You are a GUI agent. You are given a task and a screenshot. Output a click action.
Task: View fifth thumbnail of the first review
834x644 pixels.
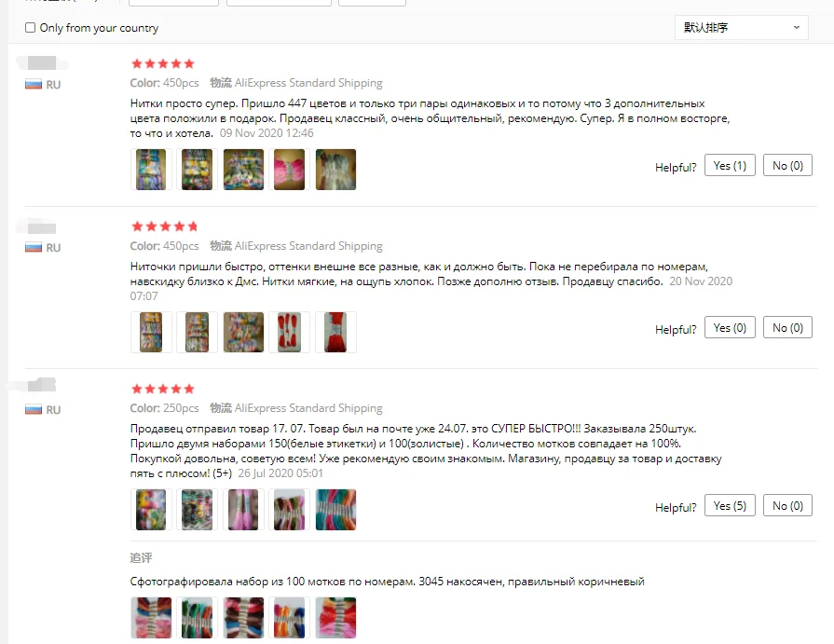(335, 170)
